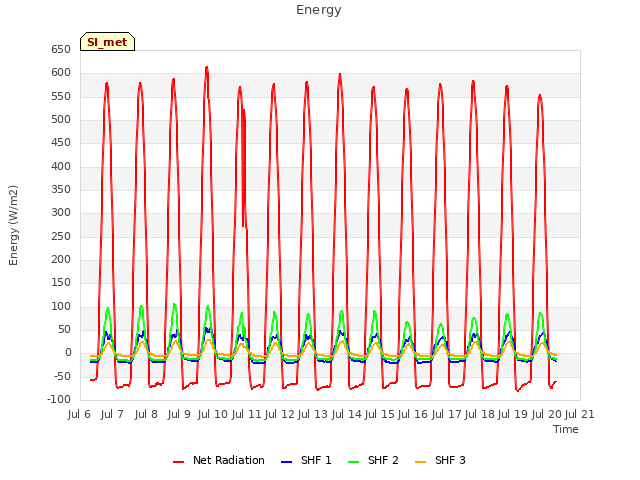Select the SHF 2 legend entry
This screenshot has height=480, width=640.
click(x=373, y=460)
